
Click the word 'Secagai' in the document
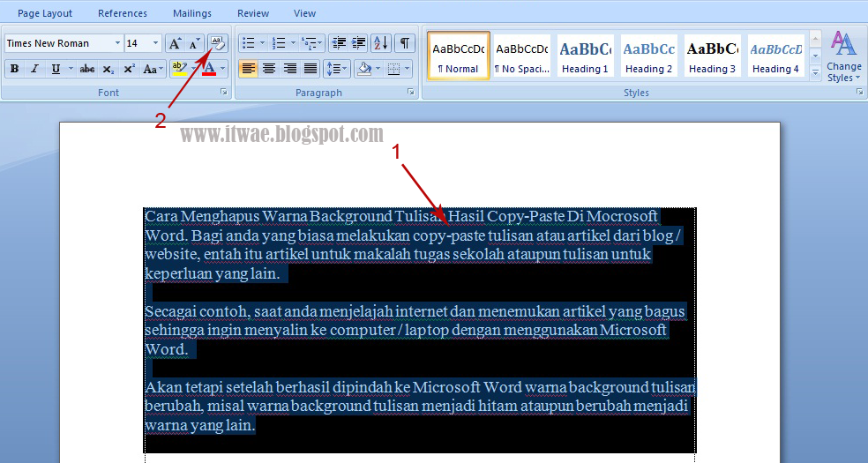170,311
